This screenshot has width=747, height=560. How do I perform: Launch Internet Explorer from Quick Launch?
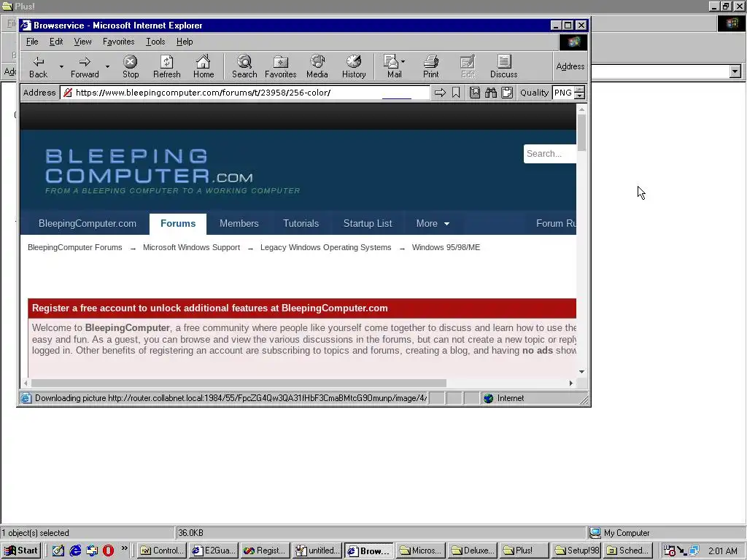pos(75,551)
